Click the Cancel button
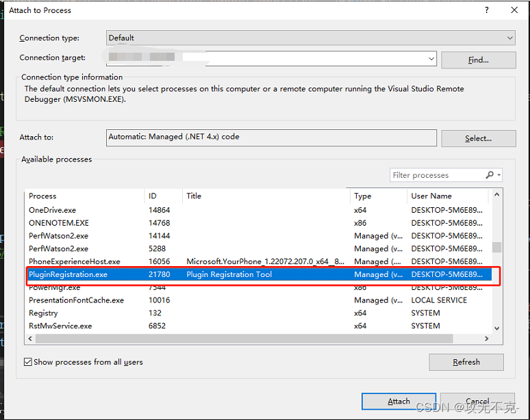Viewport: 530px width, 420px height. click(x=477, y=401)
